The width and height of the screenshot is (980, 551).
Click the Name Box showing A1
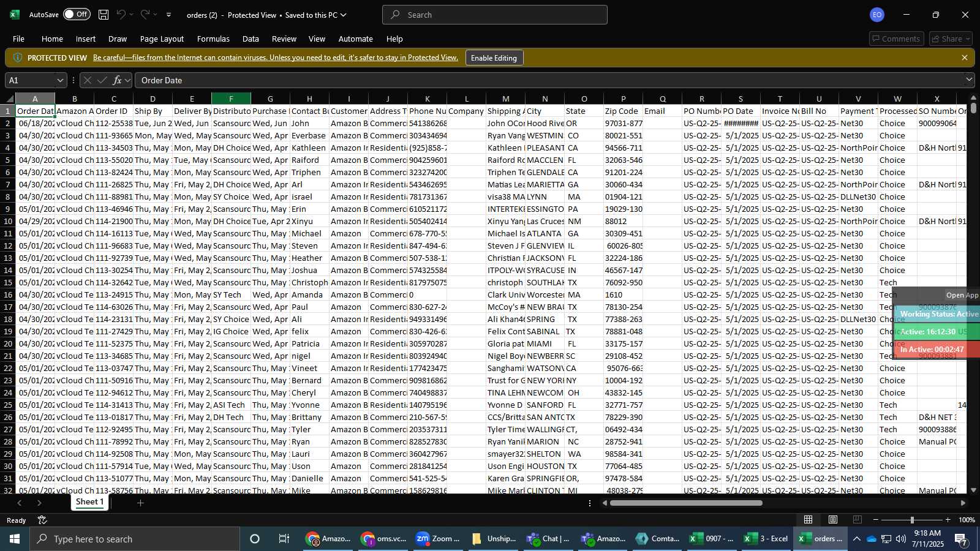[x=29, y=80]
